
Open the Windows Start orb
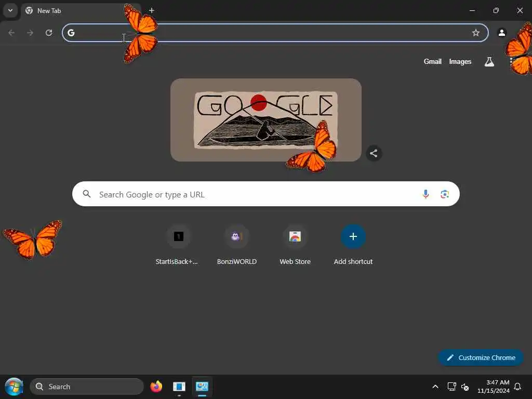coord(14,387)
